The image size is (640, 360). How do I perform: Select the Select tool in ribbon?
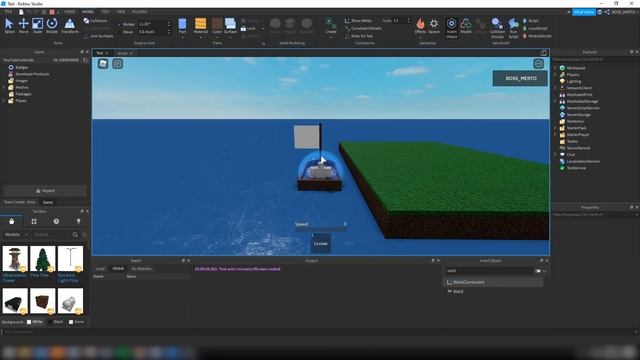[x=9, y=26]
